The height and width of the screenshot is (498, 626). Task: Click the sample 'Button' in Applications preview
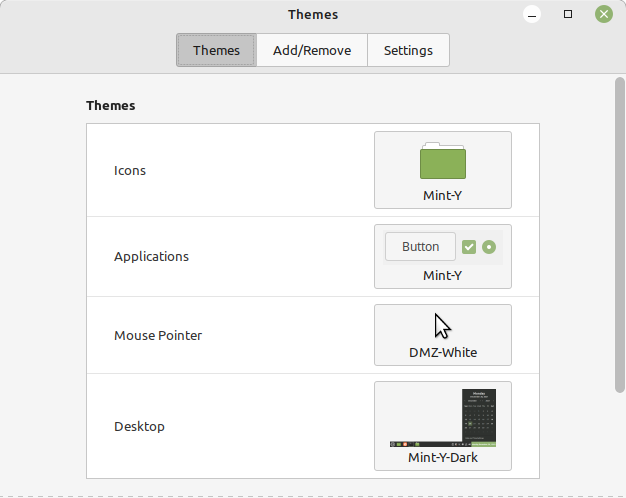[x=420, y=247]
